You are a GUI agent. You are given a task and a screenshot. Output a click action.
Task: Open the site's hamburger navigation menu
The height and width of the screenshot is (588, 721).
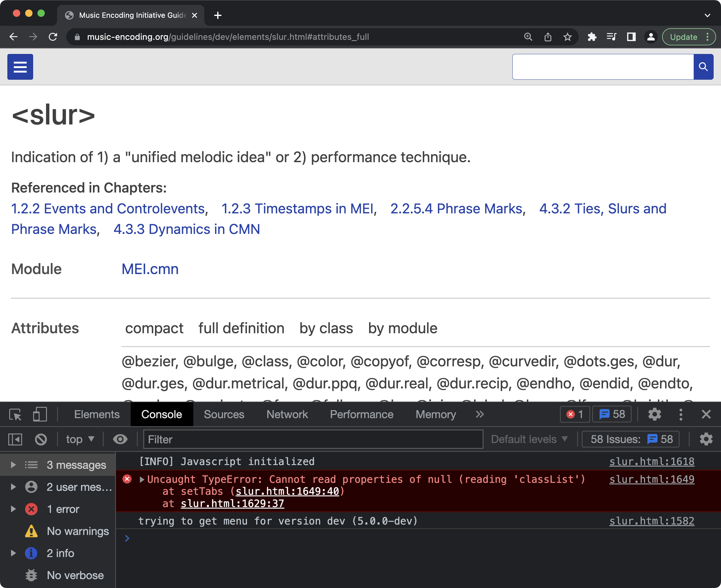(20, 67)
